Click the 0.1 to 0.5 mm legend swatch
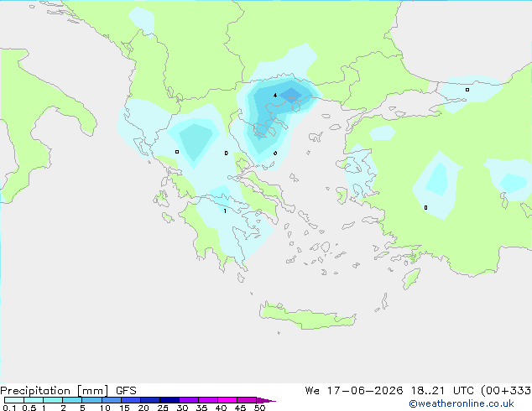This screenshot has width=532, height=411. point(14,400)
